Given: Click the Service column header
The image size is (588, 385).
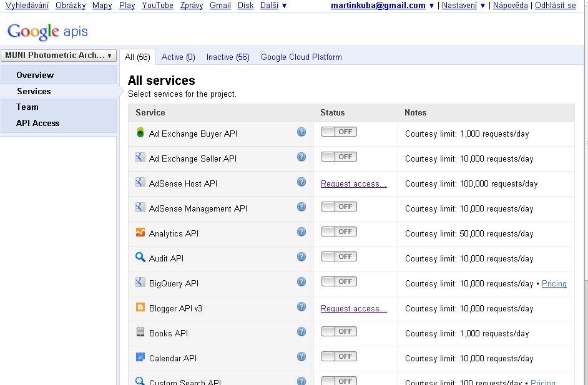Looking at the screenshot, I should (x=150, y=112).
